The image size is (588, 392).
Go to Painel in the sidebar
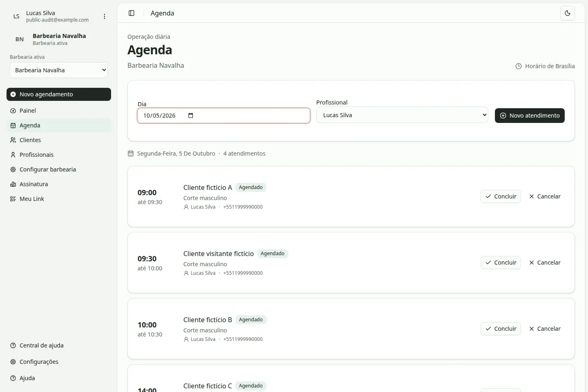coord(59,111)
